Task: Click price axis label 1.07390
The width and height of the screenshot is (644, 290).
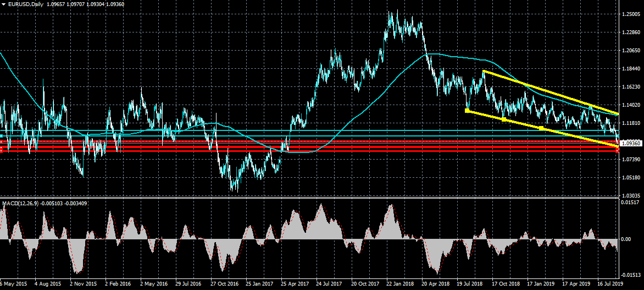Action: (630, 159)
